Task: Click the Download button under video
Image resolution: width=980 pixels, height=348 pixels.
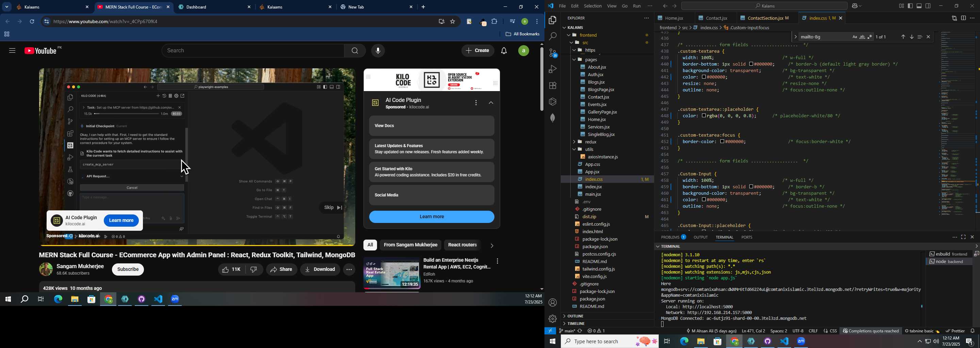Action: 320,269
